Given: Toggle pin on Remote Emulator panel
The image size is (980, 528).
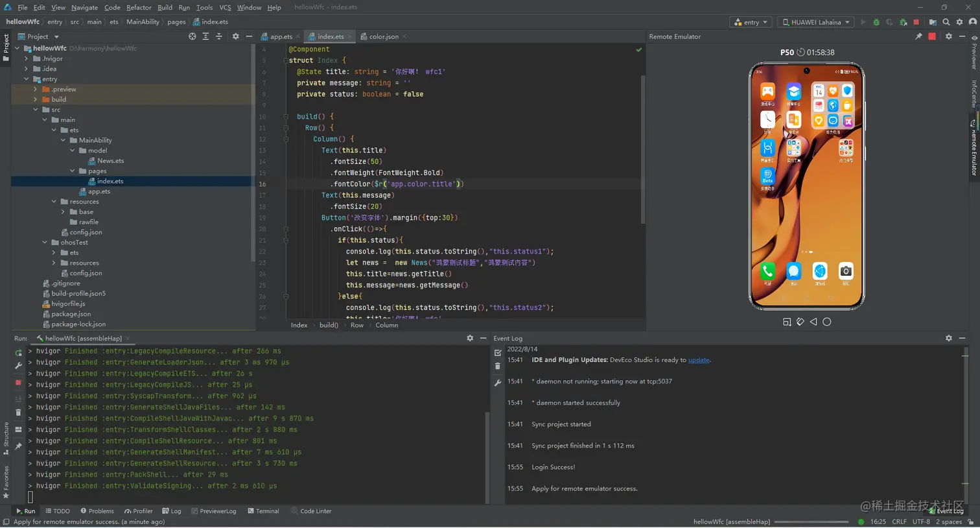Looking at the screenshot, I should (x=918, y=36).
